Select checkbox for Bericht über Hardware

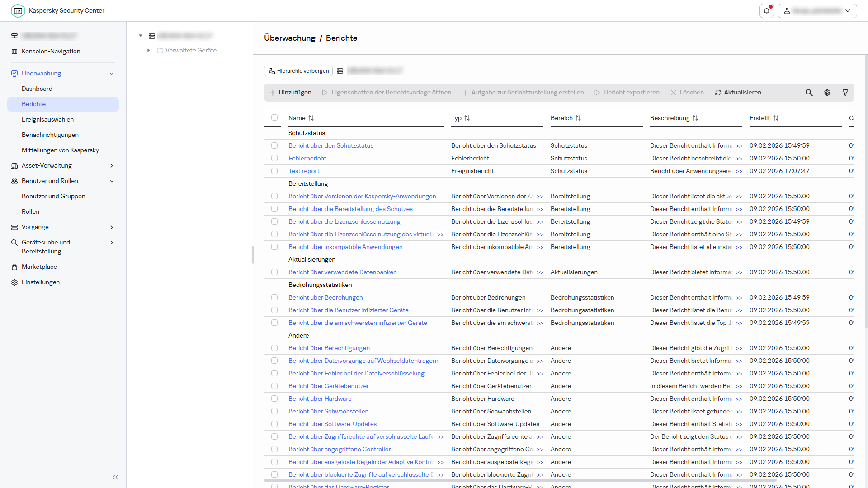(274, 399)
